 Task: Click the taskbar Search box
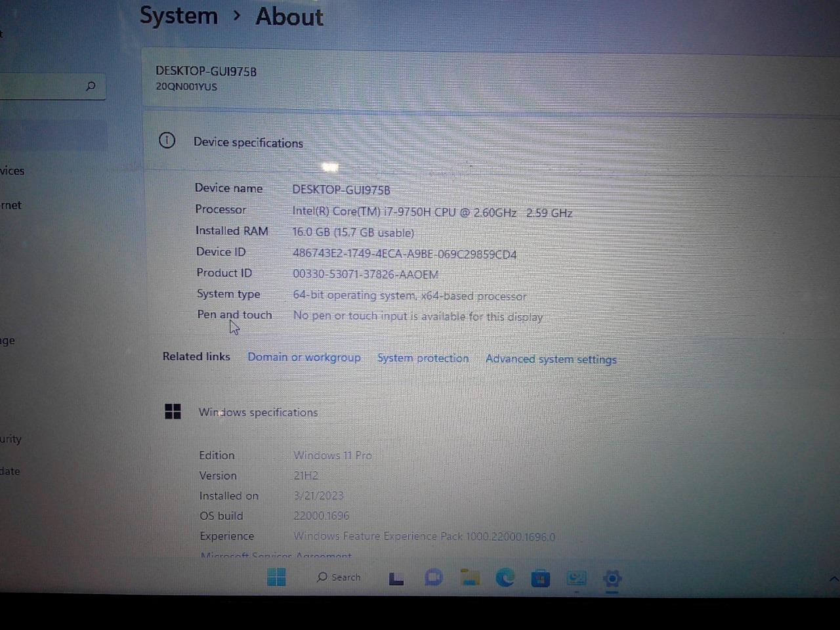pyautogui.click(x=339, y=577)
